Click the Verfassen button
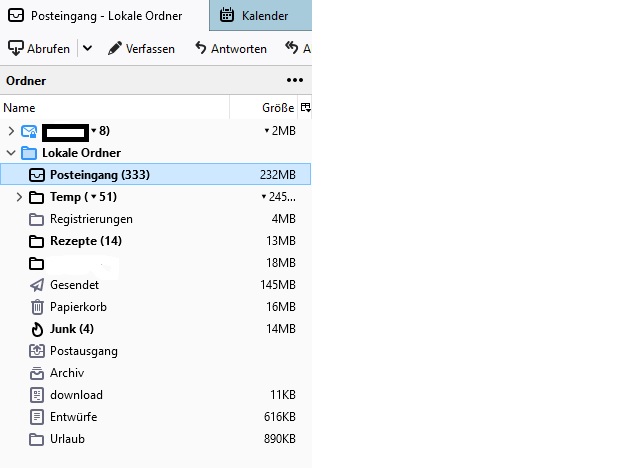 coord(141,48)
